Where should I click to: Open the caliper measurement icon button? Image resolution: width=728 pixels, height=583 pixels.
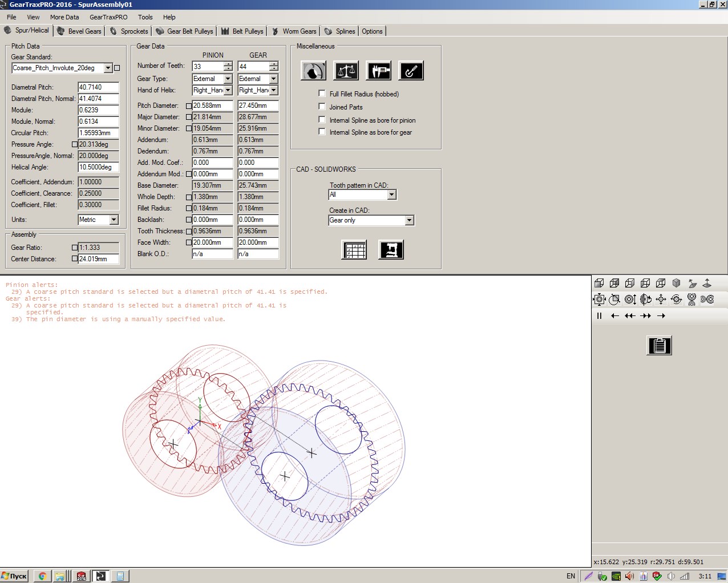(x=378, y=71)
